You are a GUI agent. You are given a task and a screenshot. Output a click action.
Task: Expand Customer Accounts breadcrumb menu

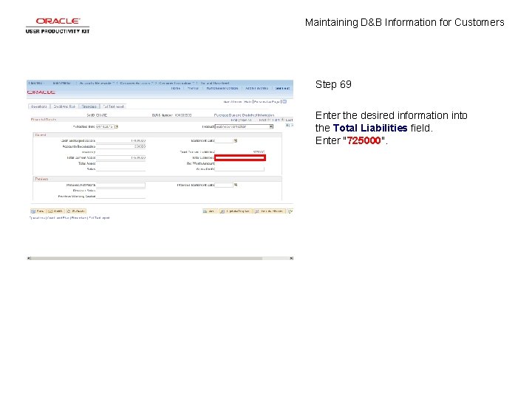point(137,83)
